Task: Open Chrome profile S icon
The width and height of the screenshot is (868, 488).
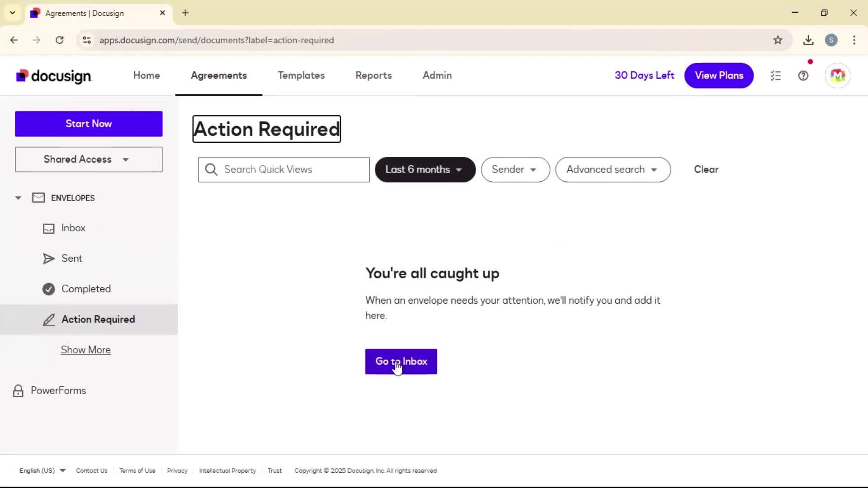Action: [x=831, y=40]
